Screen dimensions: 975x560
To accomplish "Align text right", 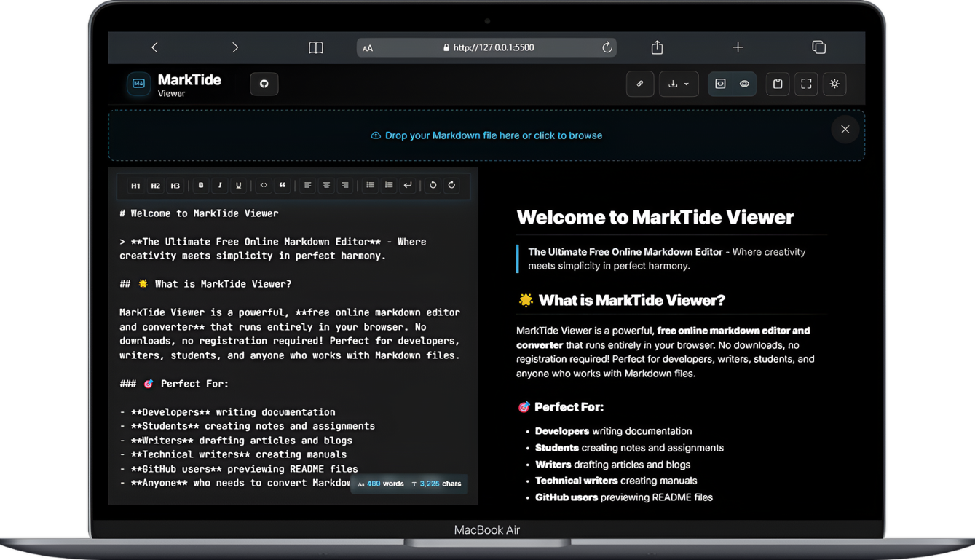I will pyautogui.click(x=345, y=186).
